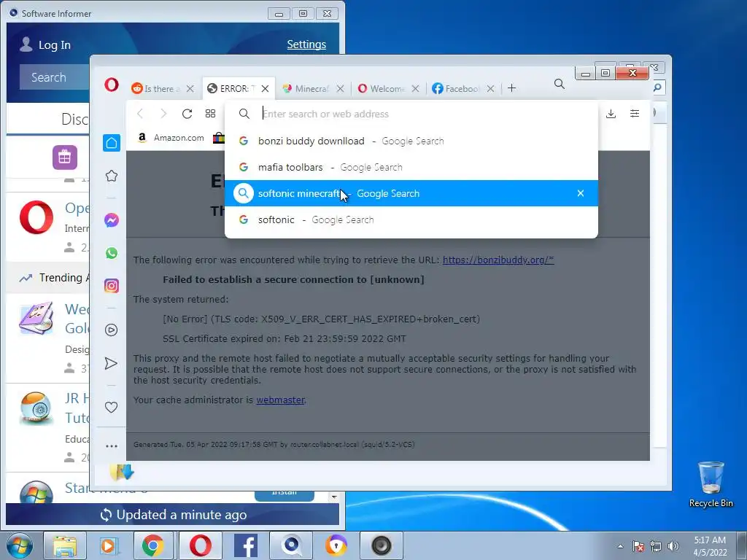Open Messenger in Opera sidebar
This screenshot has width=747, height=560.
[112, 220]
